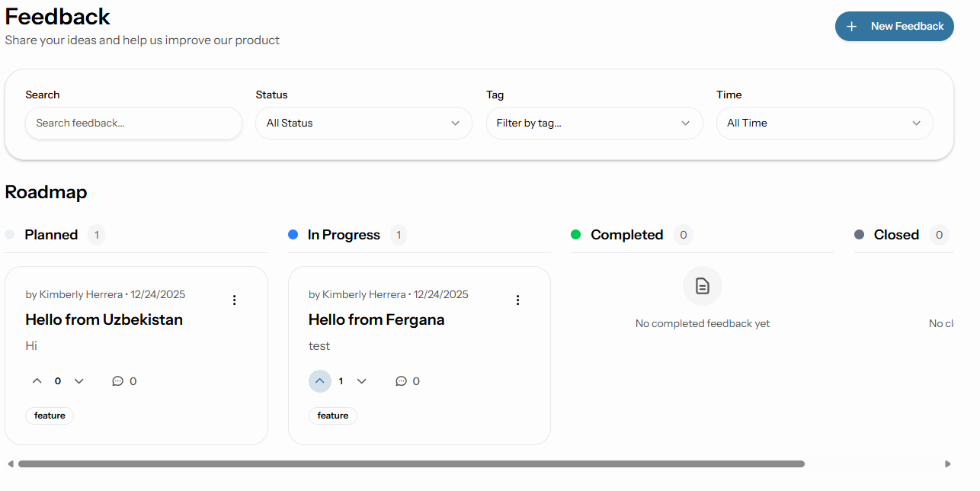Open the comment icon on Hello from Uzbekistan
Screen dimensions: 980x491
click(x=118, y=380)
